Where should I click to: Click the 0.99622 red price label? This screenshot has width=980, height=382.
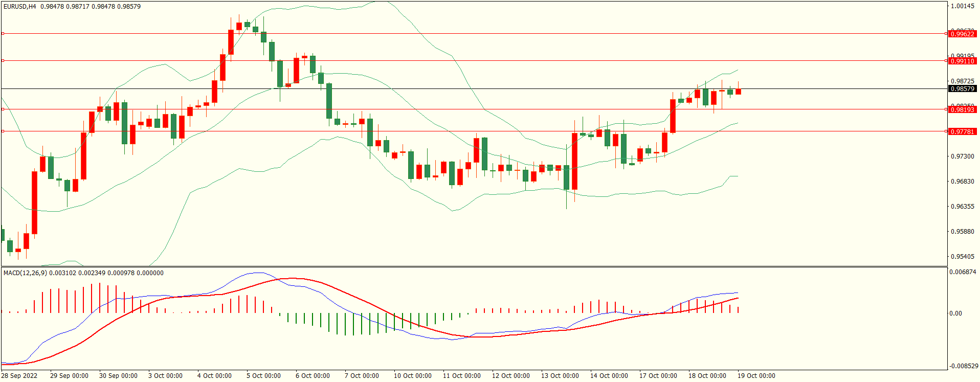(962, 34)
